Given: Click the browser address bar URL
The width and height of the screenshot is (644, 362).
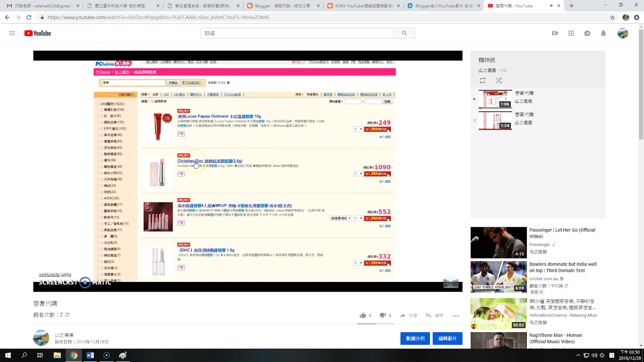Looking at the screenshot, I should 158,17.
